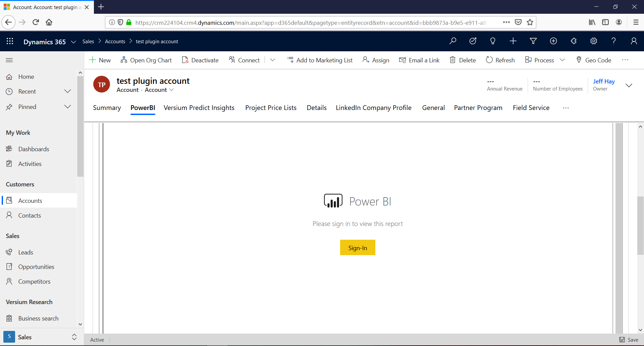Click the TP account avatar

tap(102, 84)
